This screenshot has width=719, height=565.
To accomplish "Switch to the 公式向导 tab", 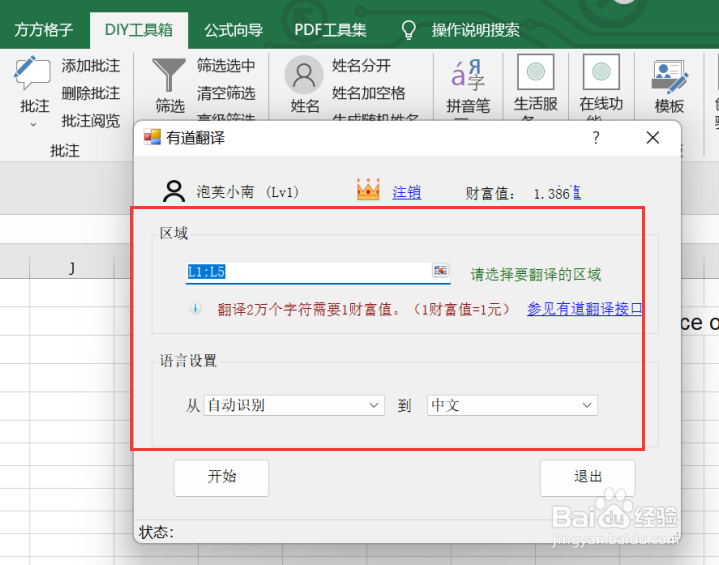I will click(233, 30).
